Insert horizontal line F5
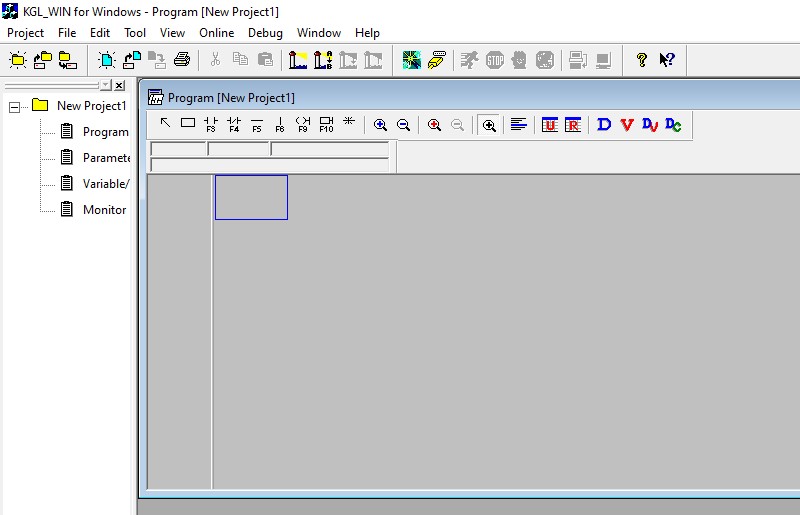The image size is (800, 515). point(257,124)
